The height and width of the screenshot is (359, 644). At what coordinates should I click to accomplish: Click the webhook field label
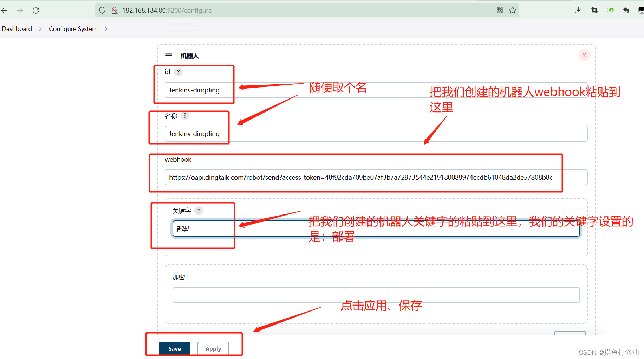point(178,159)
